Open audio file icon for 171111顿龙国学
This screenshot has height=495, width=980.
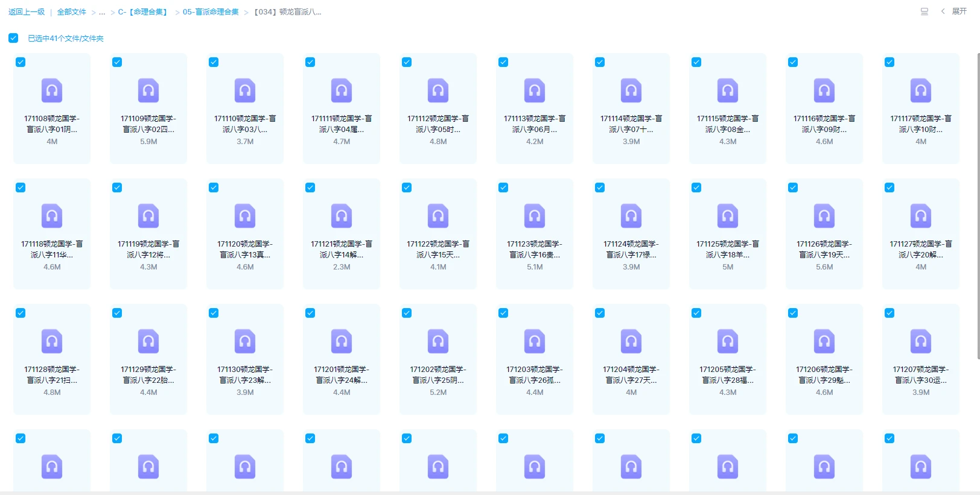tap(342, 90)
